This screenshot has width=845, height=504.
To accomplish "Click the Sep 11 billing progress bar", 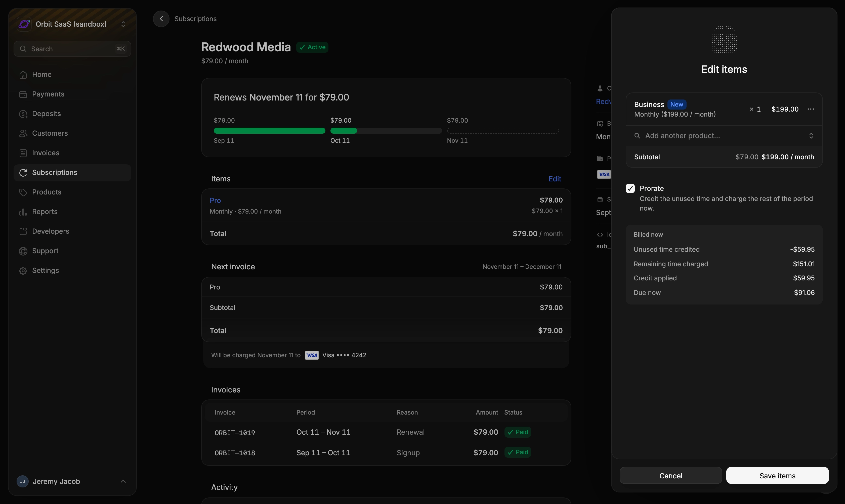I will 270,131.
